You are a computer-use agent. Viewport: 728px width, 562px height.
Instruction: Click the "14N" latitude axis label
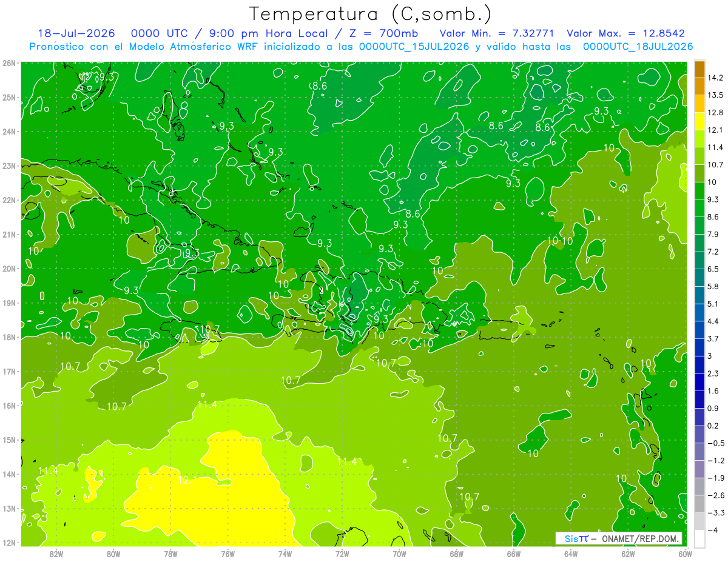8,474
